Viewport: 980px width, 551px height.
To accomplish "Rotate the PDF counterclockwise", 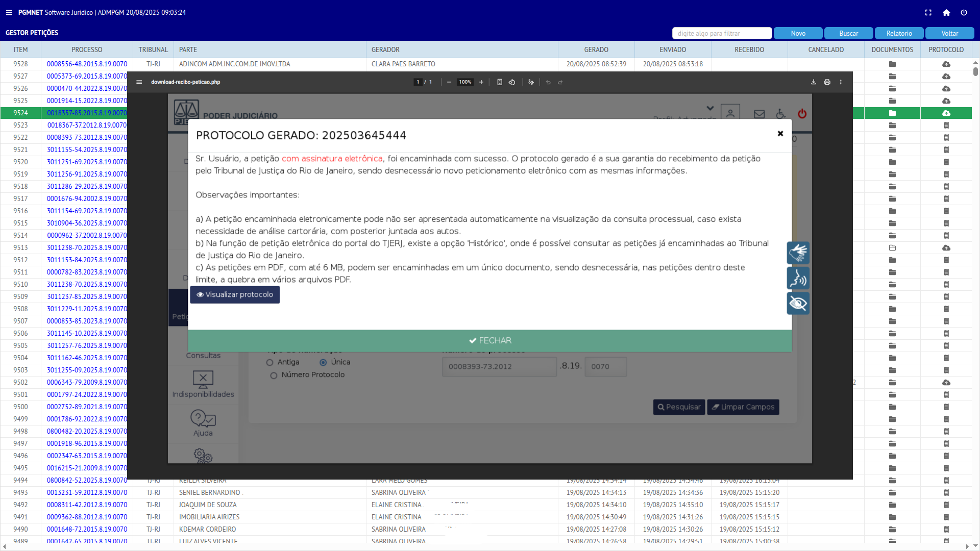I will click(x=512, y=82).
